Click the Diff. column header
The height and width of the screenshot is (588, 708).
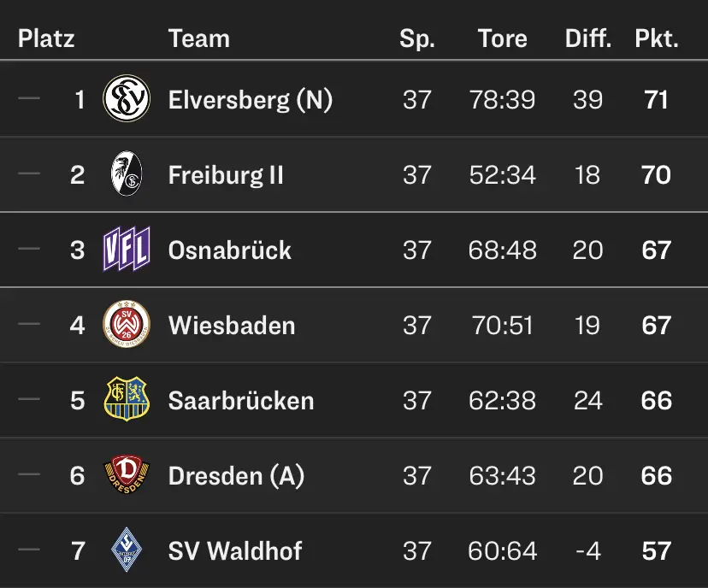[x=588, y=38]
